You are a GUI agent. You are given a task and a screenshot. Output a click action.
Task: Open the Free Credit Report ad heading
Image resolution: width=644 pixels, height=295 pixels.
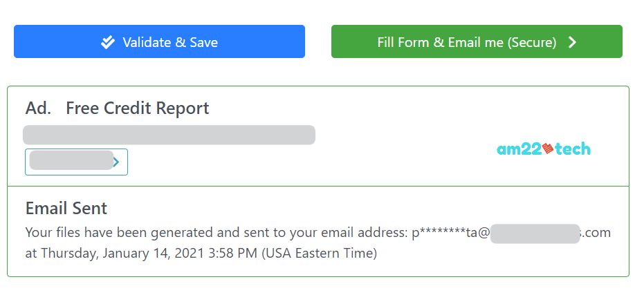click(x=137, y=108)
